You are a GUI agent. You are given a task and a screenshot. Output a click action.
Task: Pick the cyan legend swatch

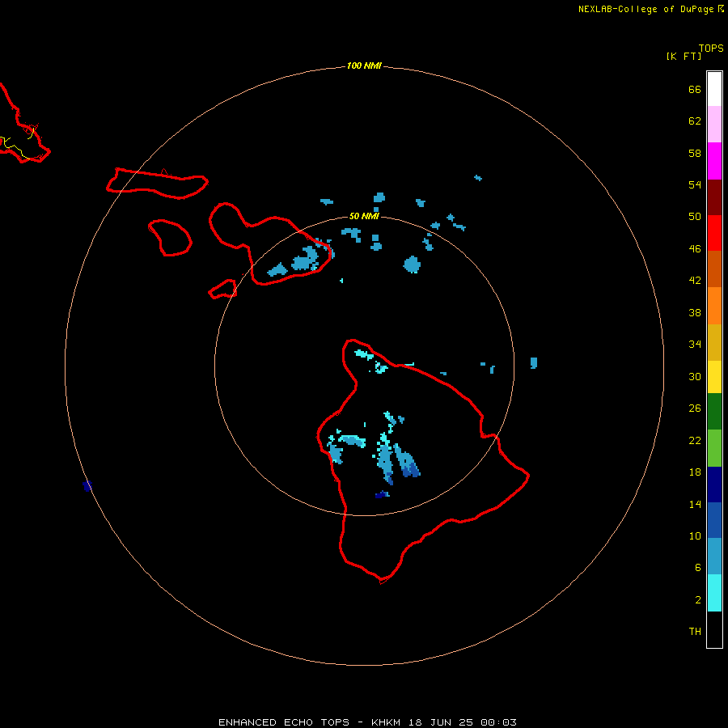tap(714, 593)
